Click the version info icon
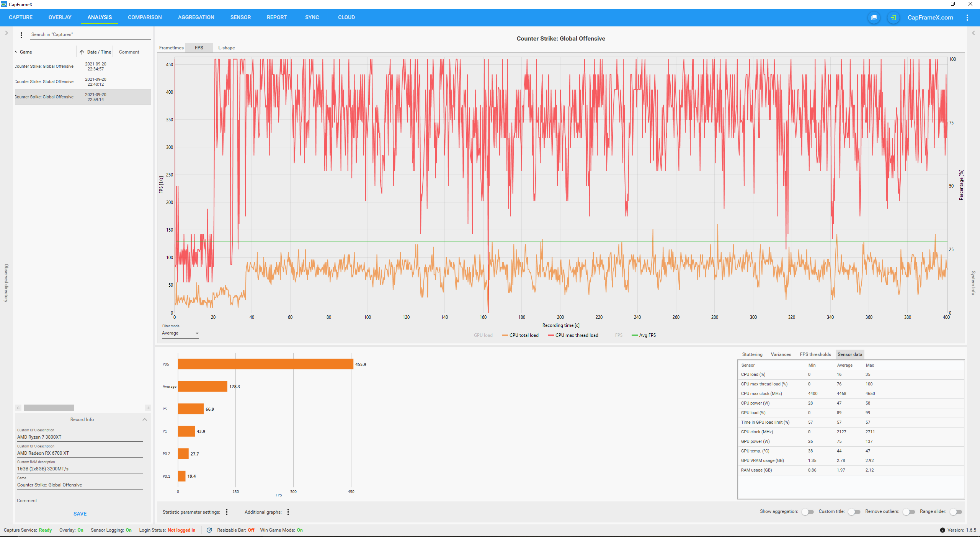 (x=942, y=530)
